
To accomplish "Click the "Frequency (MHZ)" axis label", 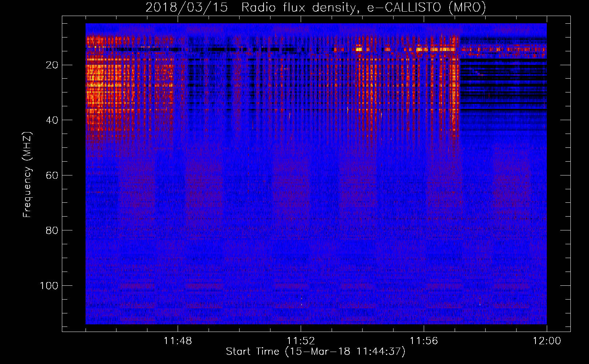I will coord(28,175).
